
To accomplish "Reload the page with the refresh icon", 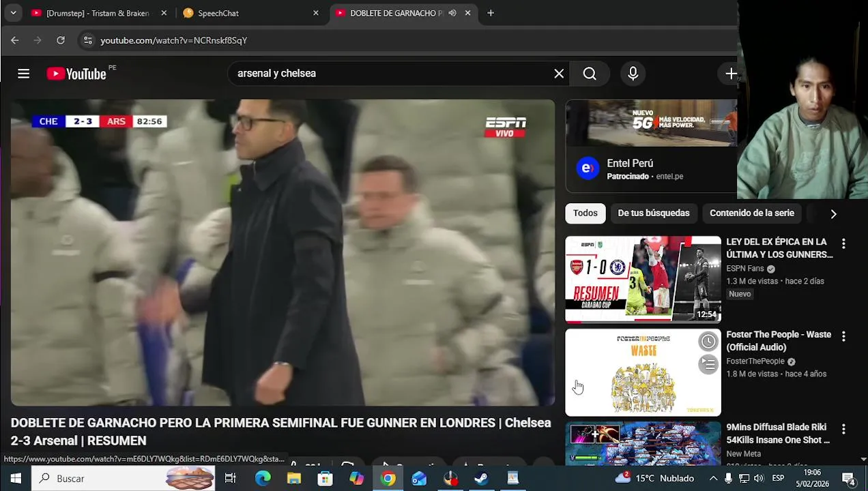I will [61, 40].
